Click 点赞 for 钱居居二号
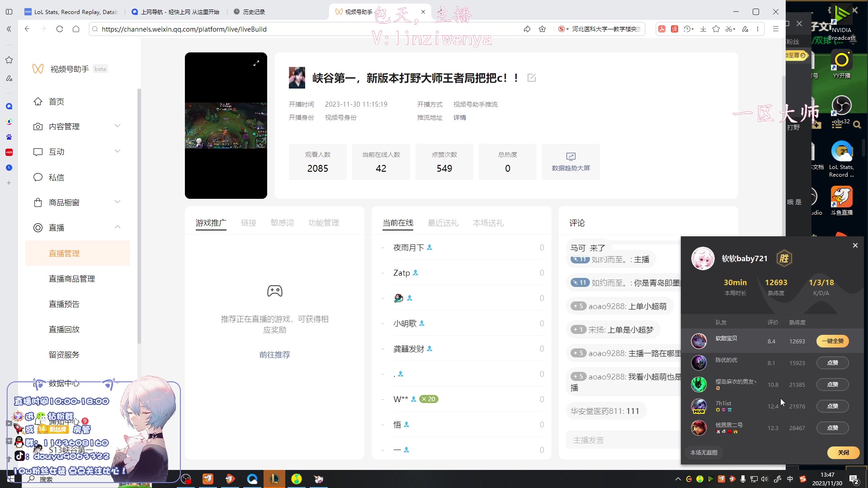 [x=833, y=428]
